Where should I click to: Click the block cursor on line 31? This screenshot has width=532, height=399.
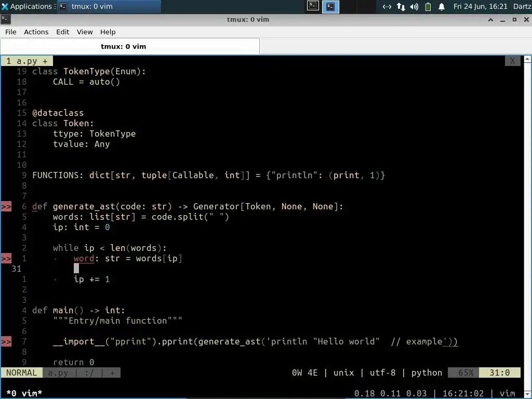[76, 269]
